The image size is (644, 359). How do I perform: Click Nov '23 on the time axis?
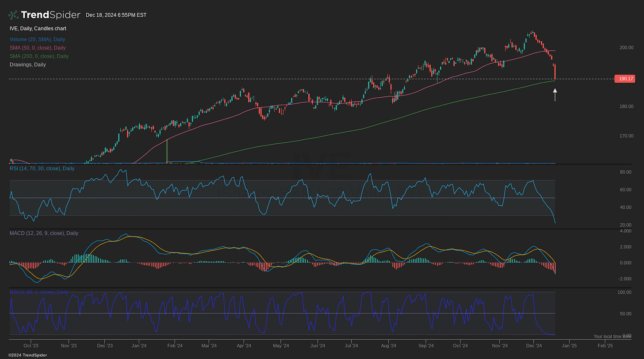coord(69,345)
